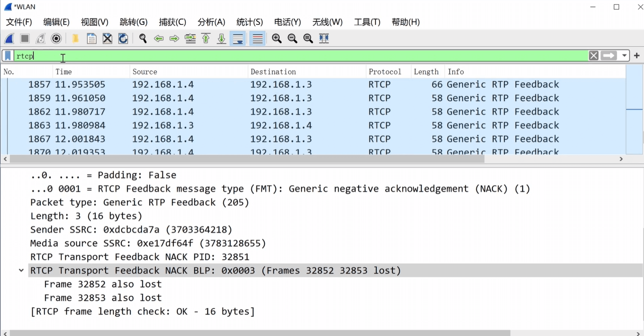Select 'Packet type: Generic RTP Feedback (205)'
Screen dimensions: 644x336
point(140,202)
